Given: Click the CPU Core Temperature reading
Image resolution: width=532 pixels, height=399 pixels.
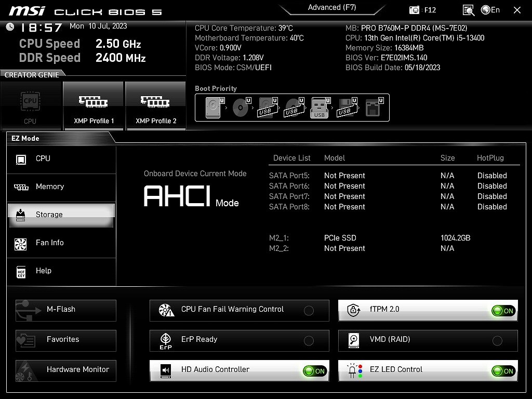Looking at the screenshot, I should pyautogui.click(x=244, y=28).
